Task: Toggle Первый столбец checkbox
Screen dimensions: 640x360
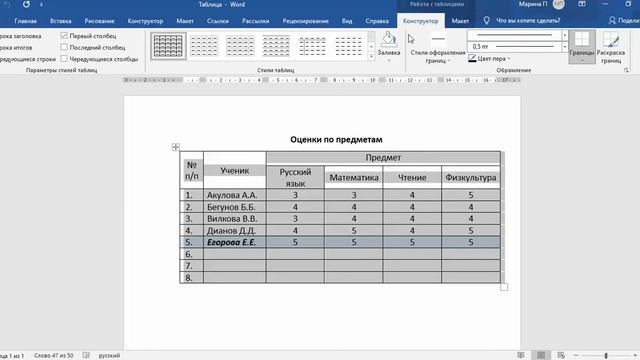Action: pos(64,36)
